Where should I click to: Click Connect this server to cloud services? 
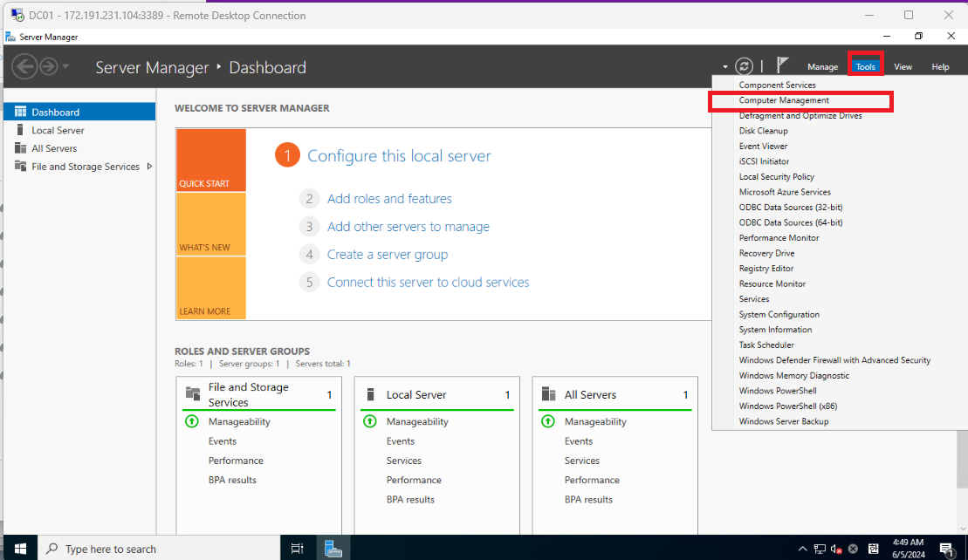428,282
